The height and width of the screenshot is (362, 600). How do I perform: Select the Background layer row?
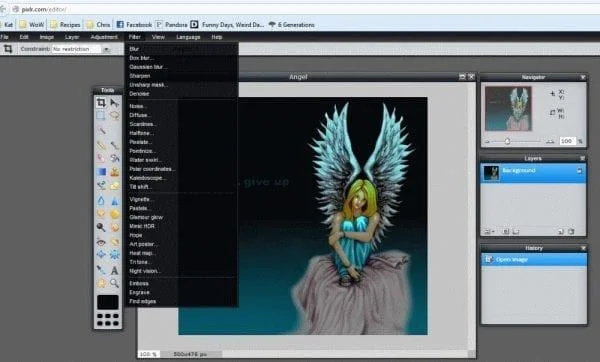point(533,173)
